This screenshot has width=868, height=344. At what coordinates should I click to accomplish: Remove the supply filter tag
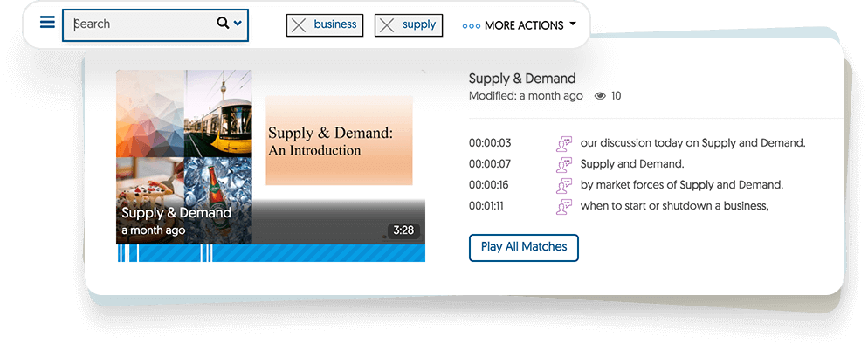point(387,25)
